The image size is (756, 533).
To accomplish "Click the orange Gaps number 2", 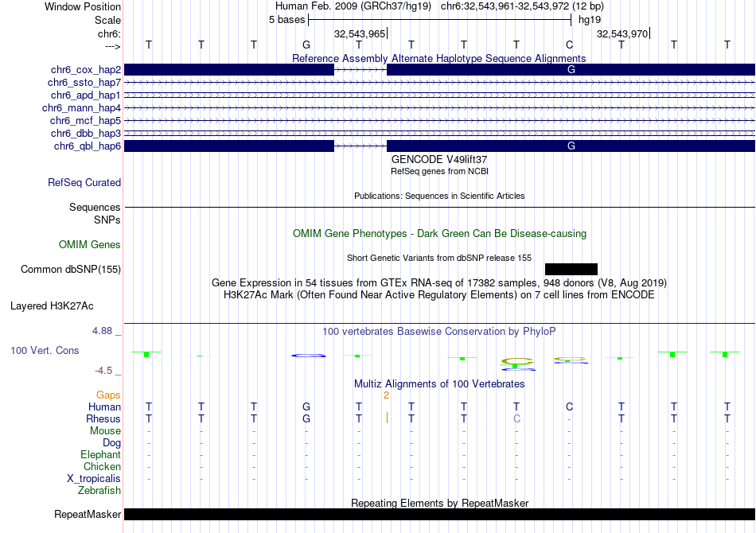I will pyautogui.click(x=386, y=395).
